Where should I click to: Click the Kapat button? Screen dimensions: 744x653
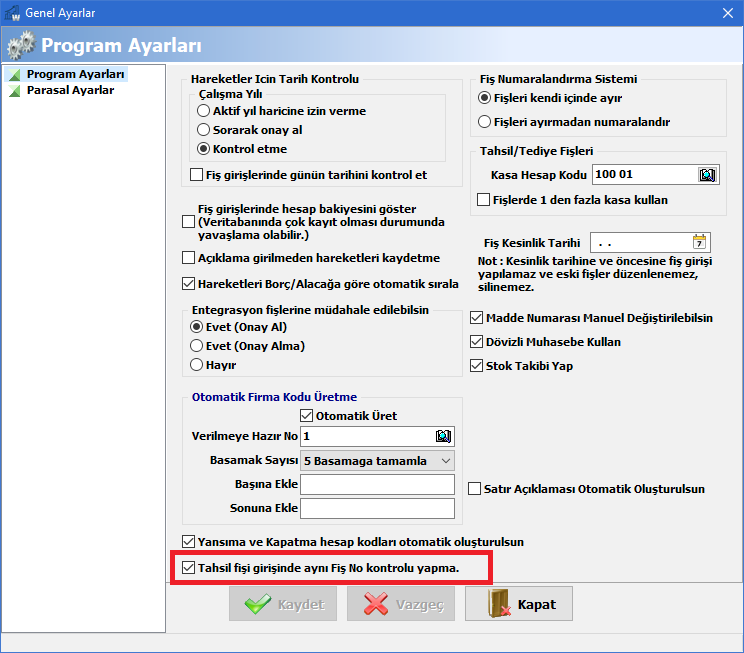point(519,604)
